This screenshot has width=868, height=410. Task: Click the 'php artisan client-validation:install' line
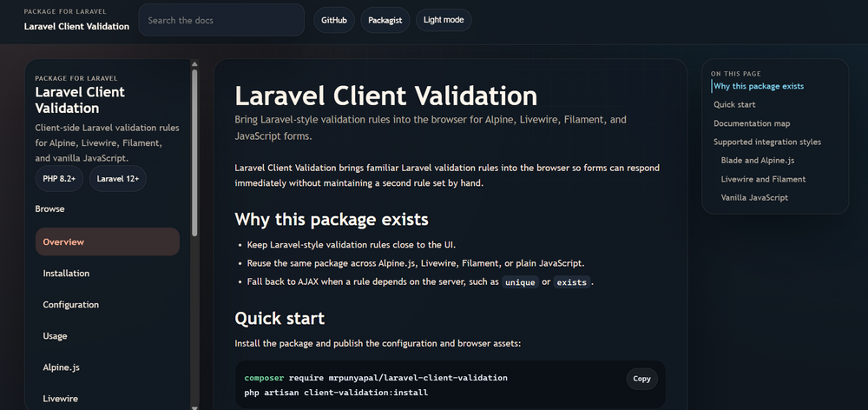coord(336,393)
